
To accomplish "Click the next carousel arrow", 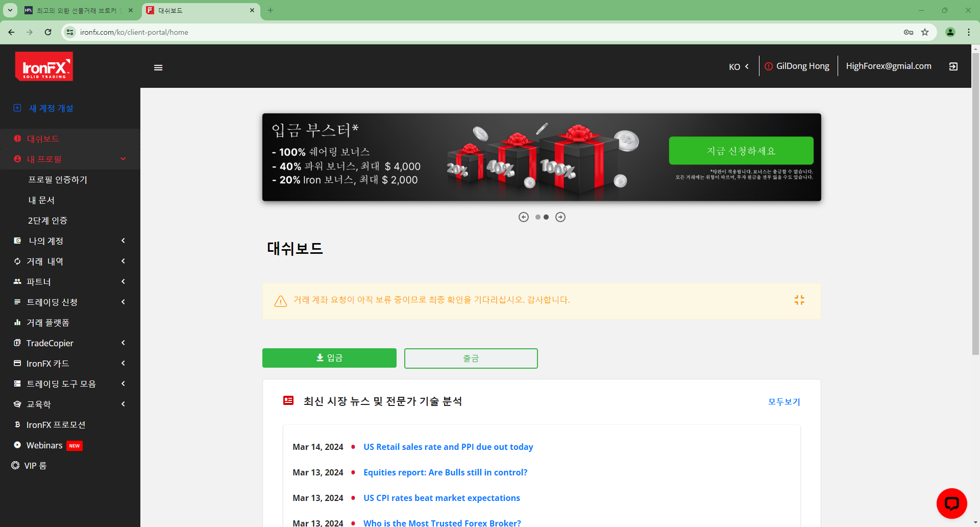I will 560,217.
